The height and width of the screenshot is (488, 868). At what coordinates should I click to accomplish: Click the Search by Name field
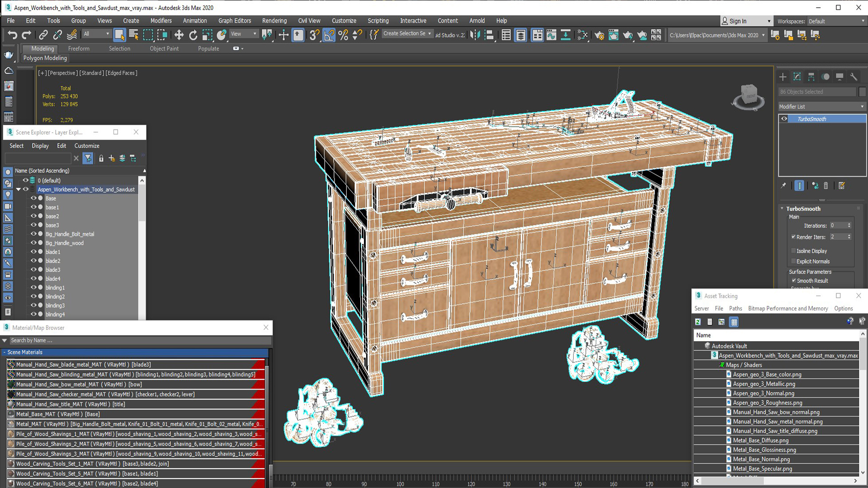click(140, 340)
